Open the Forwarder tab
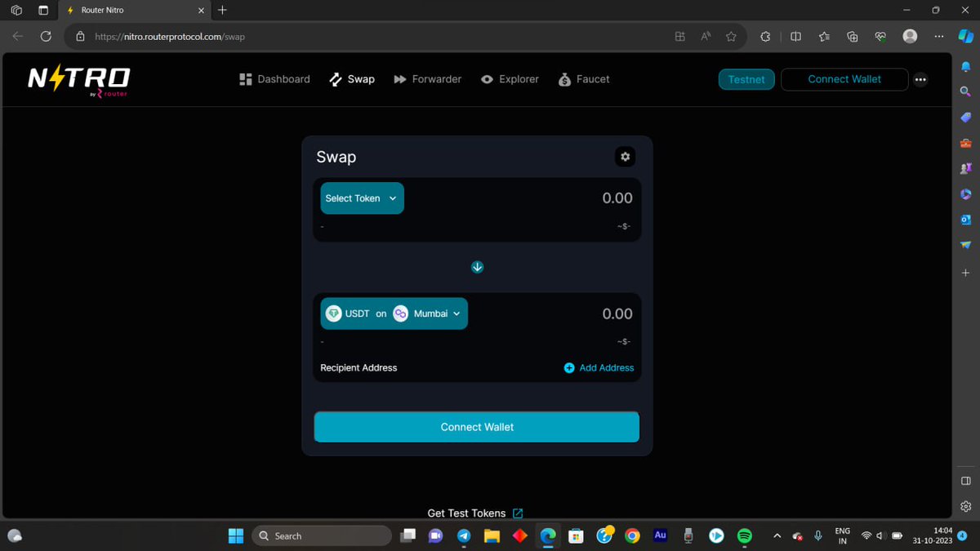 428,79
